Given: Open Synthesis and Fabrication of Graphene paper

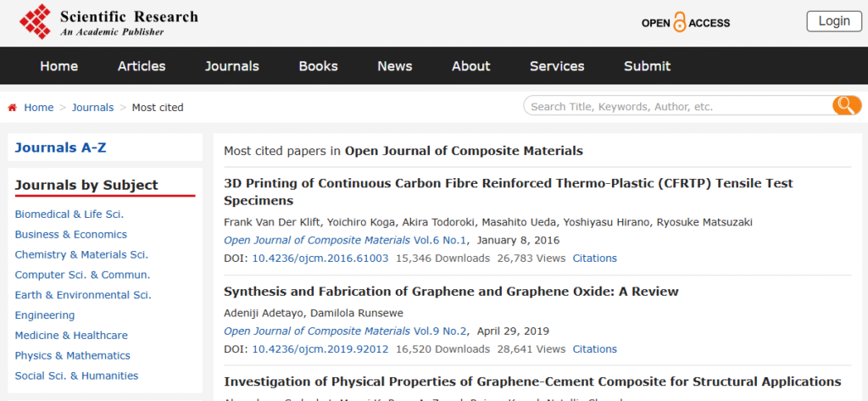Looking at the screenshot, I should (451, 292).
